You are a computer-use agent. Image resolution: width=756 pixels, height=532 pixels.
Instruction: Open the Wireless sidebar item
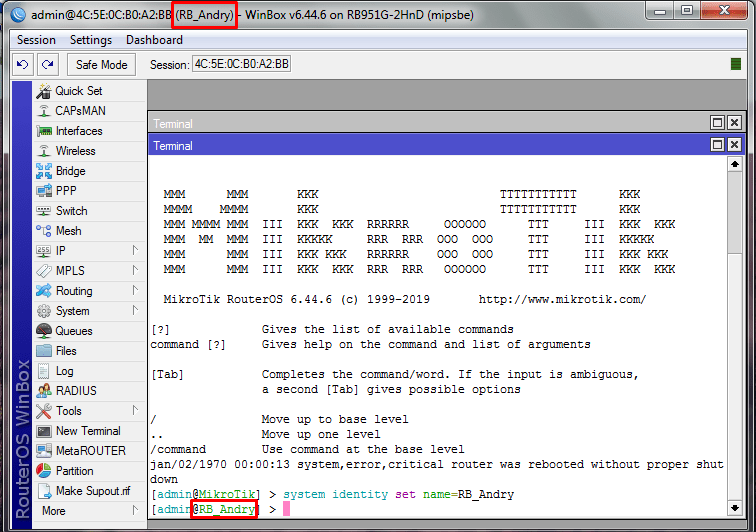(75, 151)
